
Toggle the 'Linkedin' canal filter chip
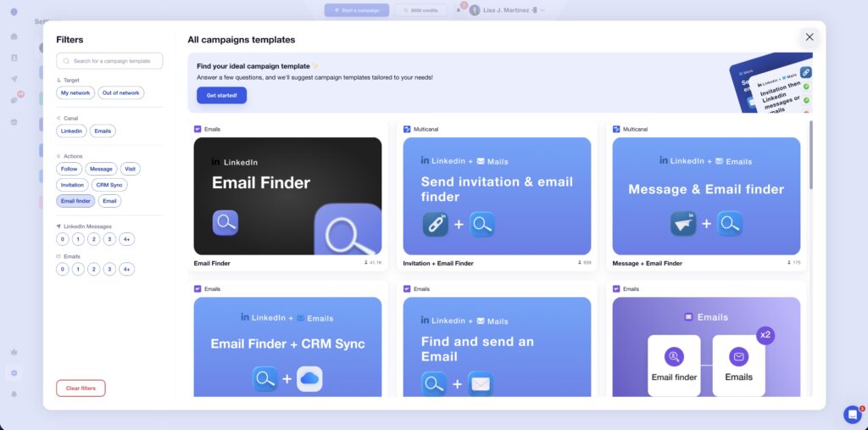(x=71, y=131)
